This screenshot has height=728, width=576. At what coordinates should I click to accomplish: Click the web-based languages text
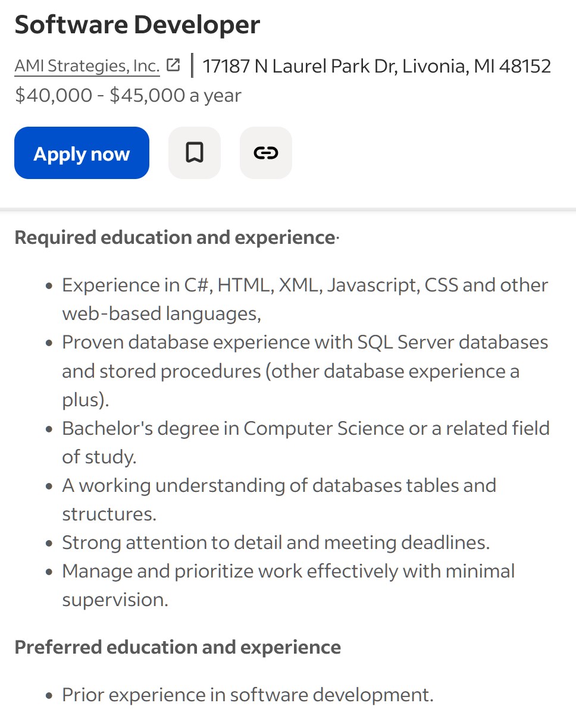coord(161,313)
